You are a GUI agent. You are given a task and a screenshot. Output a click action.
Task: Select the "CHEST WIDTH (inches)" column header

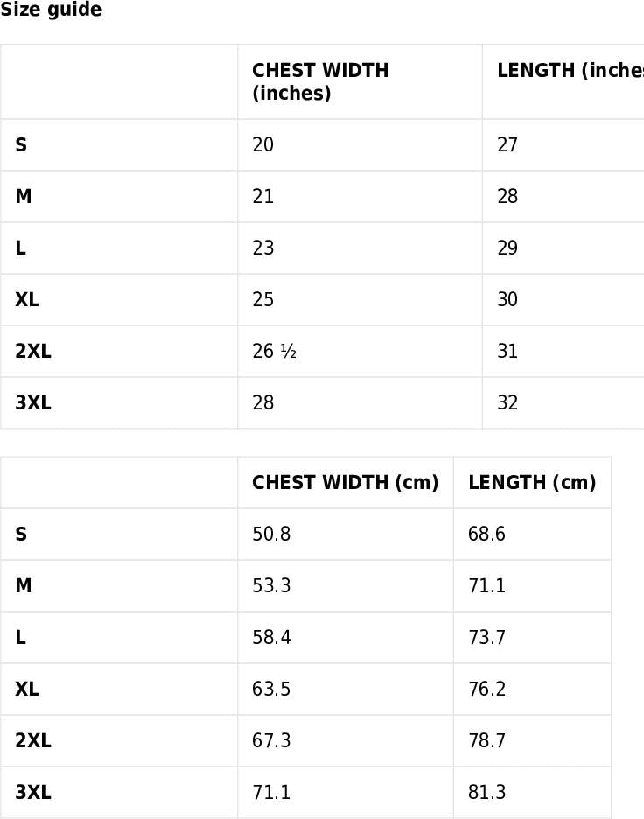tap(320, 81)
